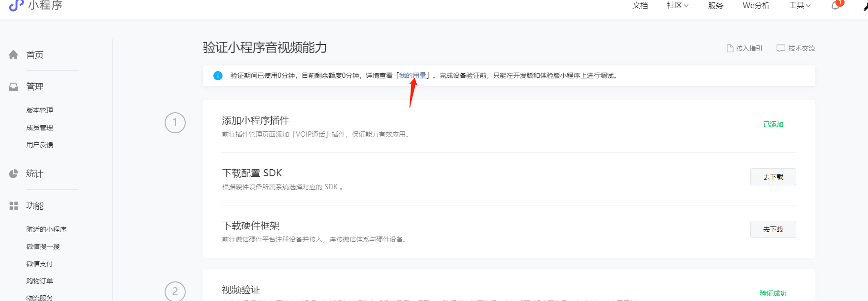Click the 添加小程序插件 heading
868x301 pixels.
point(256,120)
